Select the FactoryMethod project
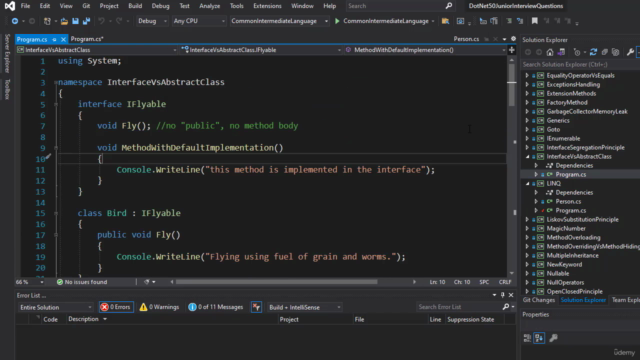Image resolution: width=640 pixels, height=360 pixels. tap(567, 102)
